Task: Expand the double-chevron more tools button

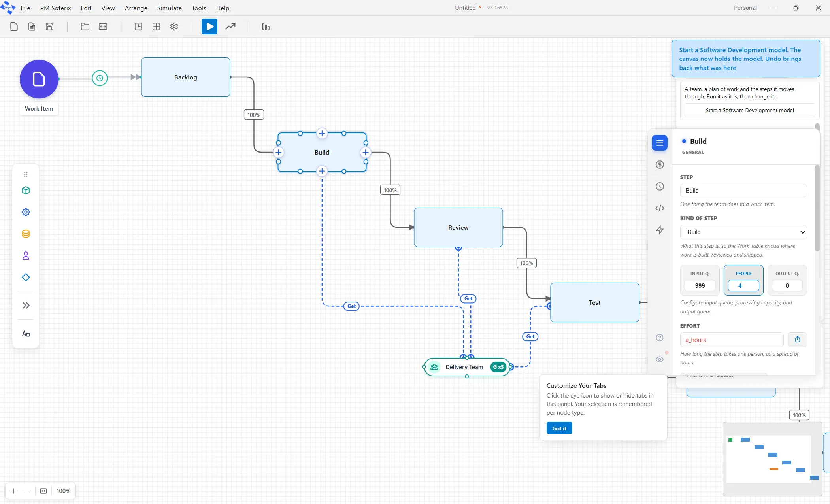Action: [26, 305]
